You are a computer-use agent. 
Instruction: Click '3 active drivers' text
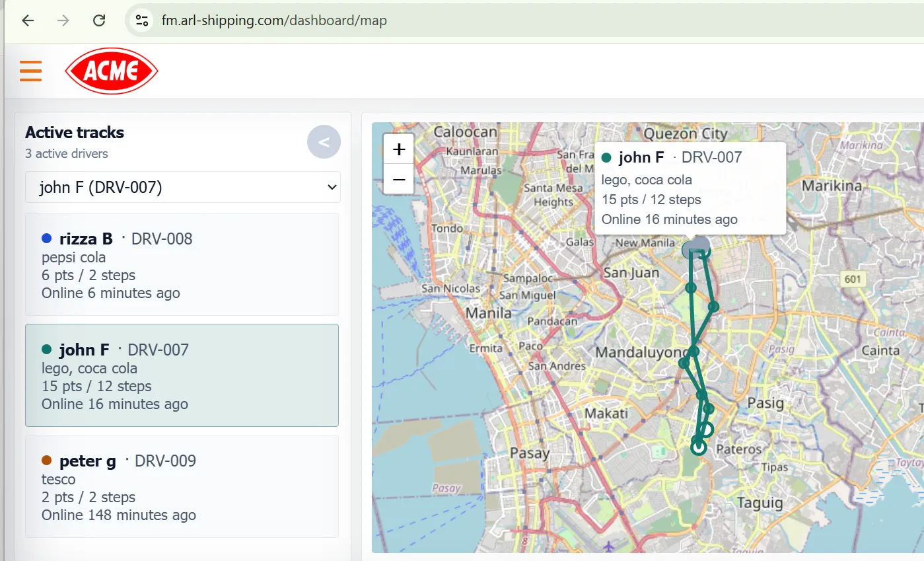(67, 153)
